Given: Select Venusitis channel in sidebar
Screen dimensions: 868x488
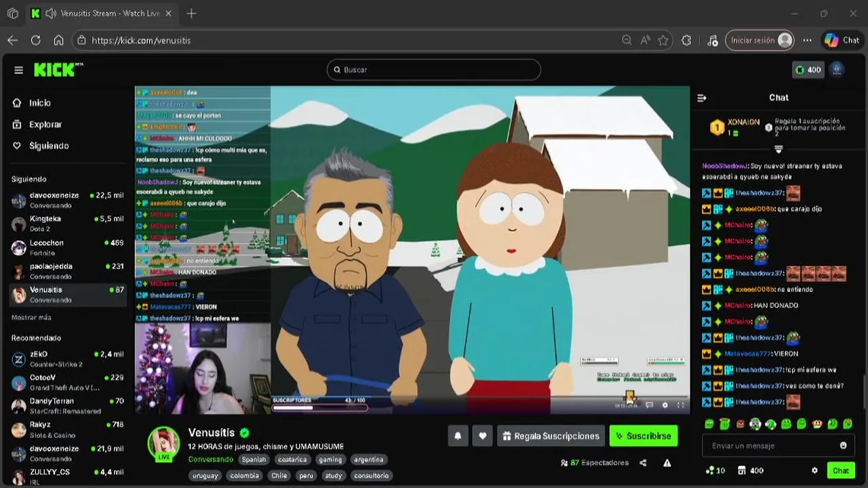Looking at the screenshot, I should (x=68, y=295).
